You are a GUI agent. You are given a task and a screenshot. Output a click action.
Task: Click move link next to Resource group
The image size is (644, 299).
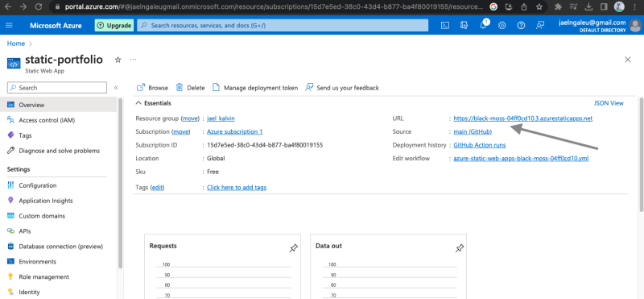click(x=190, y=118)
